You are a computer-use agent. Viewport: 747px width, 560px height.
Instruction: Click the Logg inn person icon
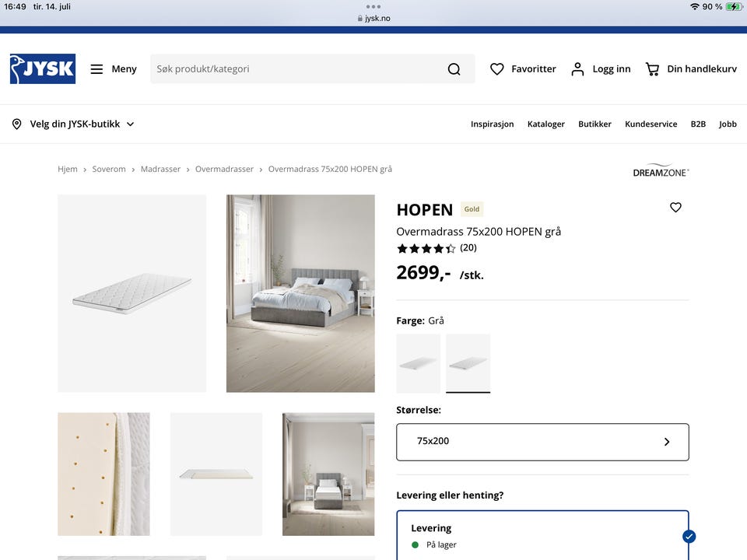pyautogui.click(x=577, y=69)
